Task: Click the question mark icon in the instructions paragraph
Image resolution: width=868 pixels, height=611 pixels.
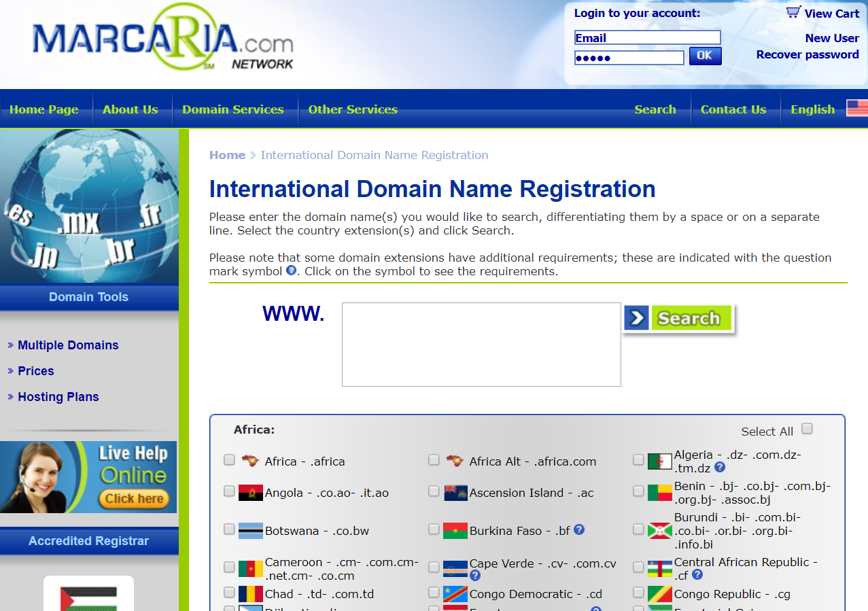Action: tap(291, 270)
